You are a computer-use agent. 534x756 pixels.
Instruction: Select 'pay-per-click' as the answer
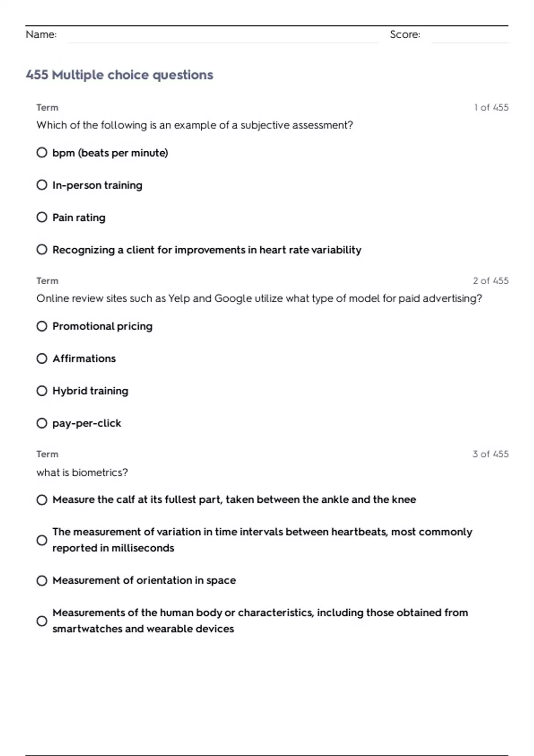pos(42,423)
